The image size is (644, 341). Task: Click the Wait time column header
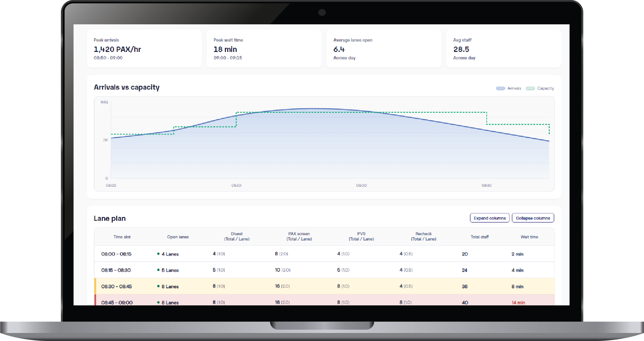tap(529, 237)
